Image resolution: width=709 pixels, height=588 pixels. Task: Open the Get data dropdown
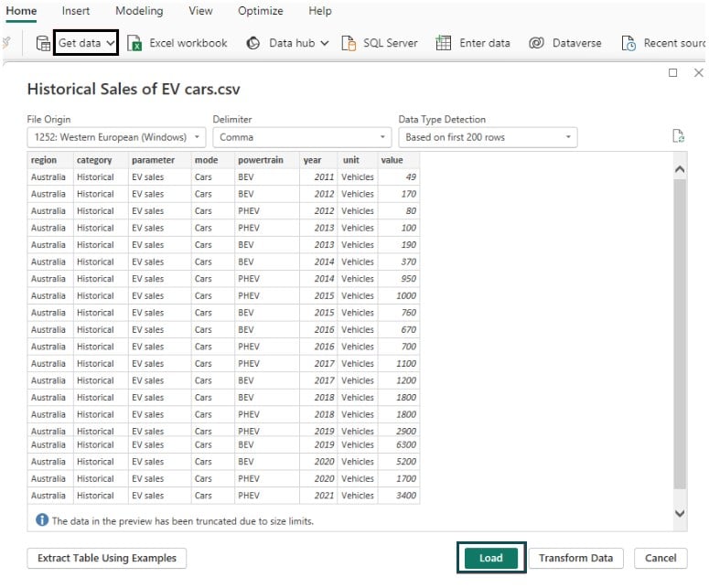click(x=86, y=43)
